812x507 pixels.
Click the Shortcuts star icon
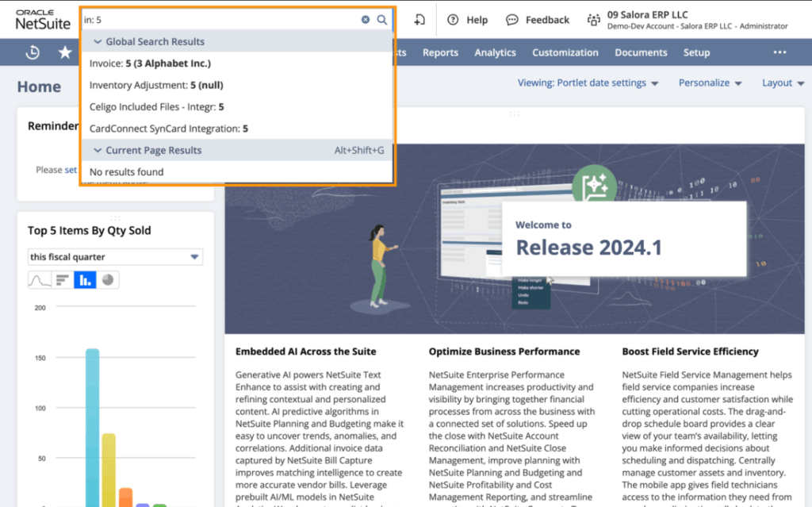[64, 52]
